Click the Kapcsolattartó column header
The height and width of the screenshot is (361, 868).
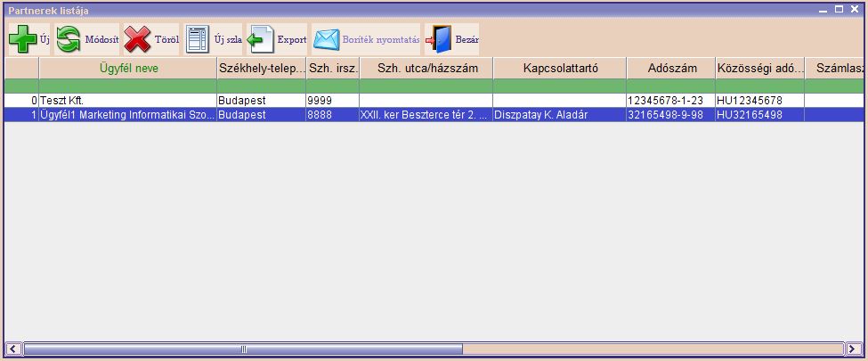559,68
